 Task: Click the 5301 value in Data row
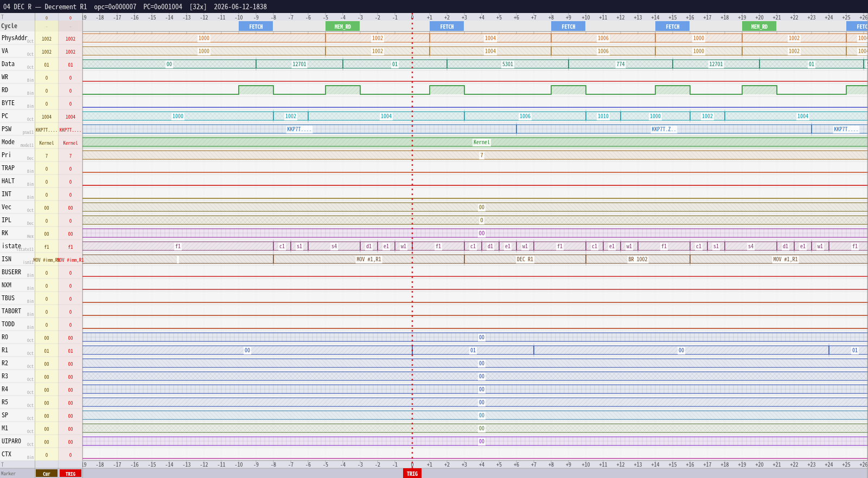pyautogui.click(x=508, y=64)
